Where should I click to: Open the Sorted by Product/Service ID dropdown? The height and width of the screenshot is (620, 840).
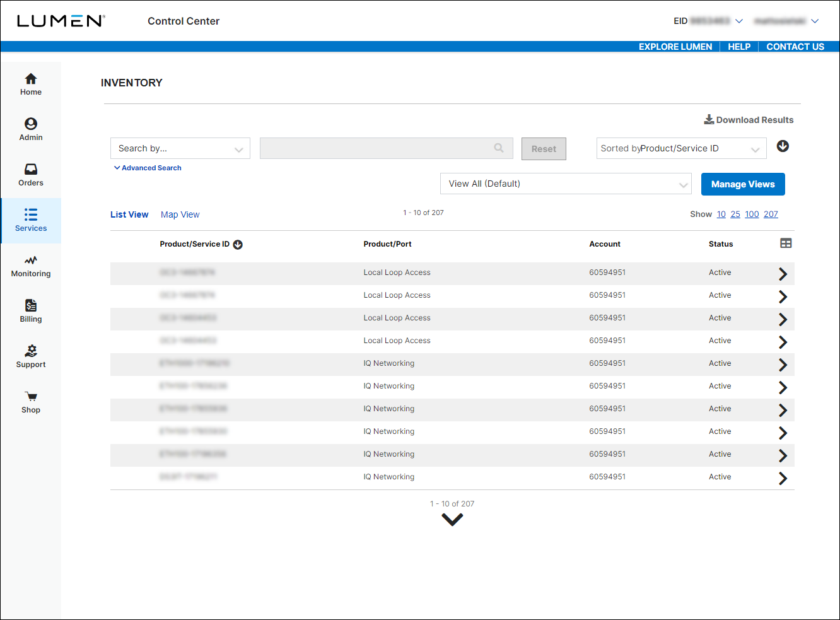pos(682,148)
